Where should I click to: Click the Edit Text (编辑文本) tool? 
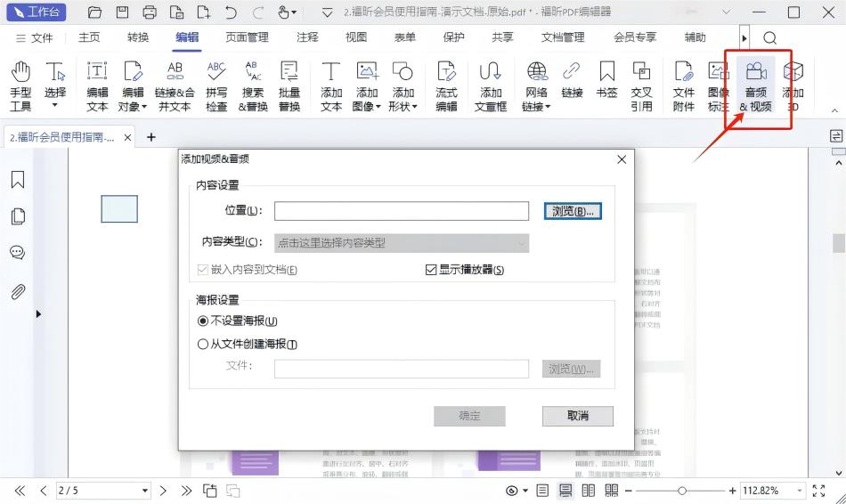pos(97,85)
